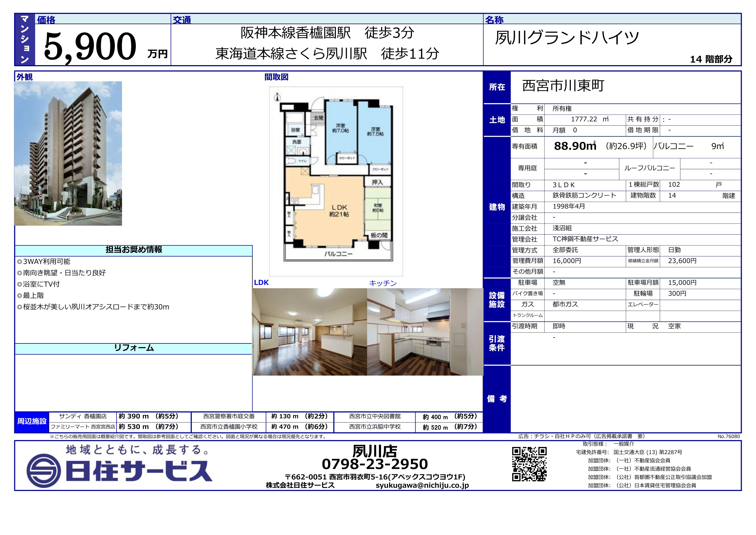Click the 88.90㎡ exclusive area value
Screen dimensions: 756x535
[x=575, y=146]
